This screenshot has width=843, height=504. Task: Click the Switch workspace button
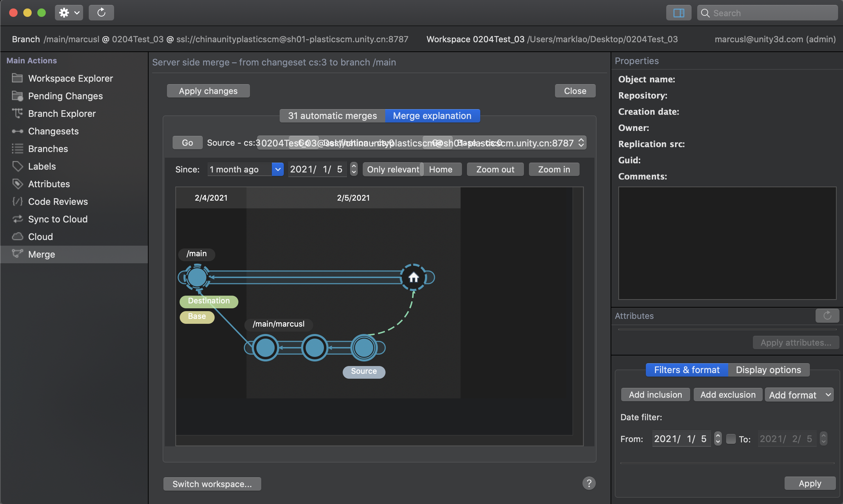(212, 484)
